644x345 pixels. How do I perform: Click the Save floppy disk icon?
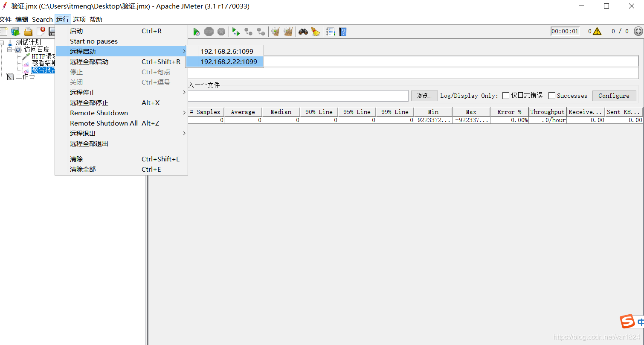tap(52, 32)
